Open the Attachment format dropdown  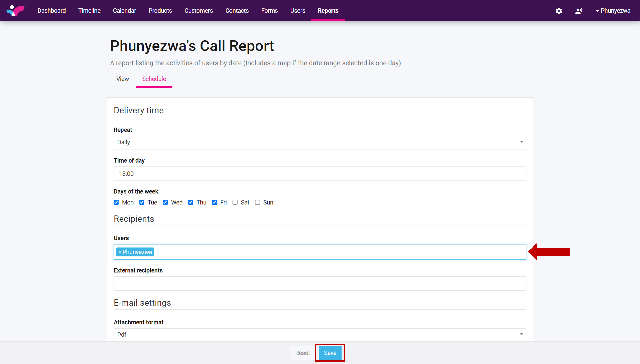tap(320, 334)
